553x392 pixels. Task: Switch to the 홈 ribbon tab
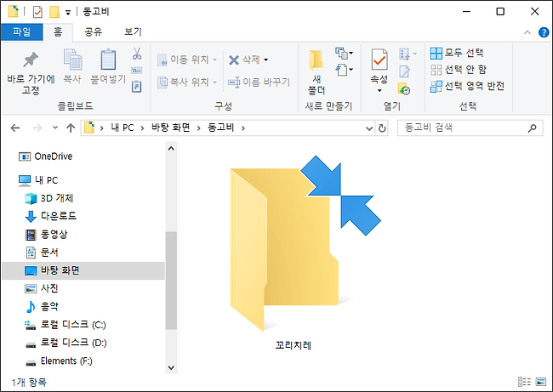(x=58, y=32)
